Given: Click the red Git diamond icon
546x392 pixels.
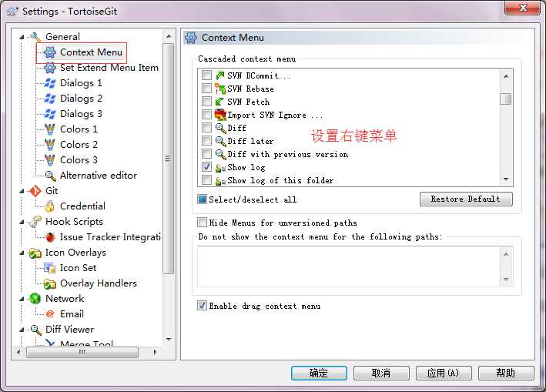Looking at the screenshot, I should click(x=35, y=191).
